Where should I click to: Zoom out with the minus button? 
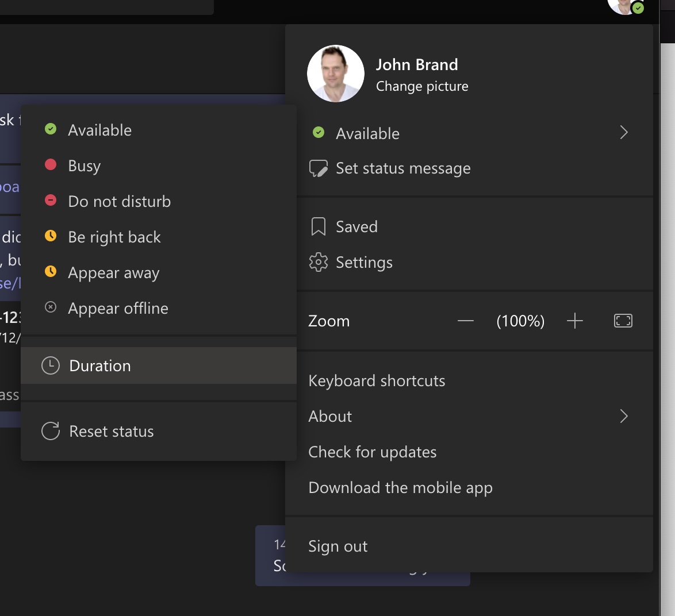(x=465, y=321)
